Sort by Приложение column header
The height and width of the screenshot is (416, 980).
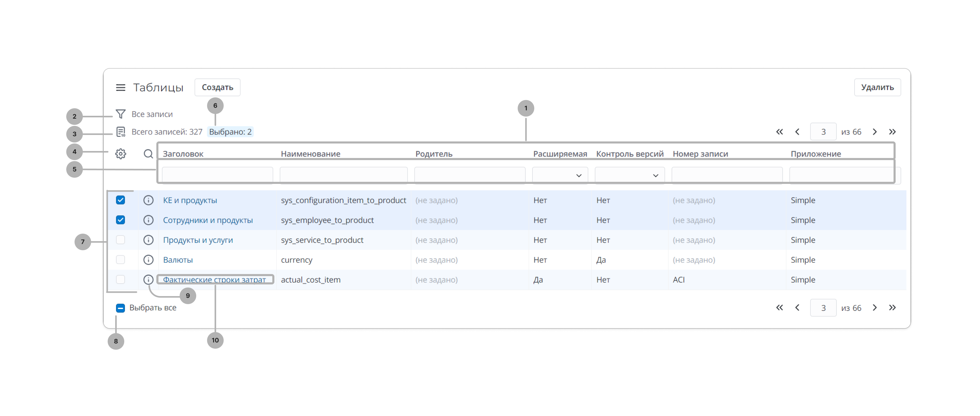pos(816,154)
